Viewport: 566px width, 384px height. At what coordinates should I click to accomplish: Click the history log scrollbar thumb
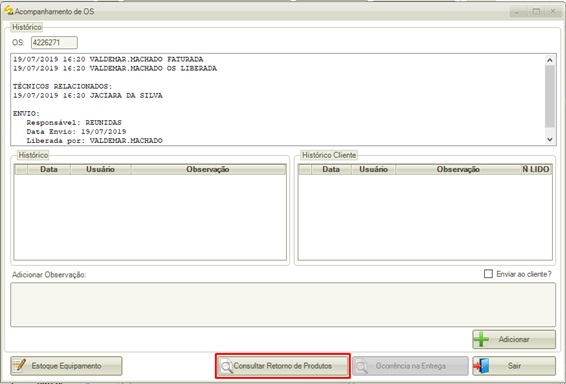(x=550, y=96)
